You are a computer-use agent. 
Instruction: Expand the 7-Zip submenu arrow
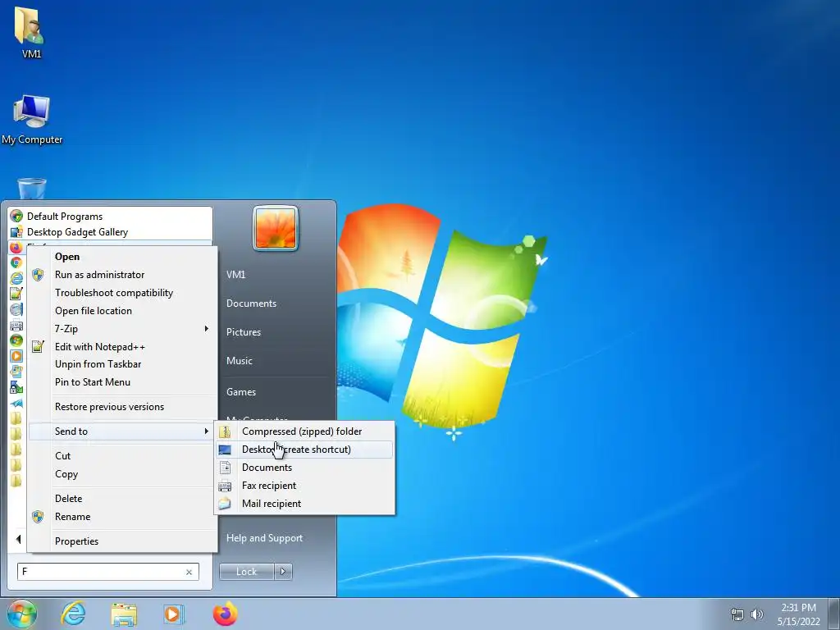(206, 328)
